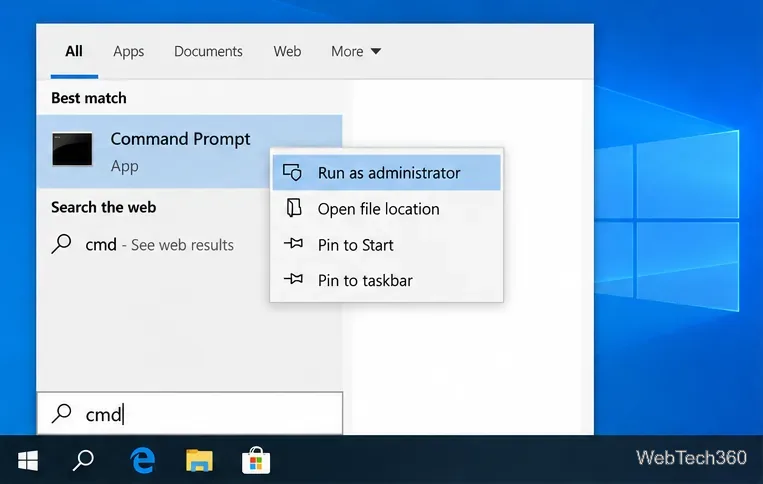Viewport: 763px width, 484px height.
Task: Open File Explorer from the taskbar
Action: [199, 460]
